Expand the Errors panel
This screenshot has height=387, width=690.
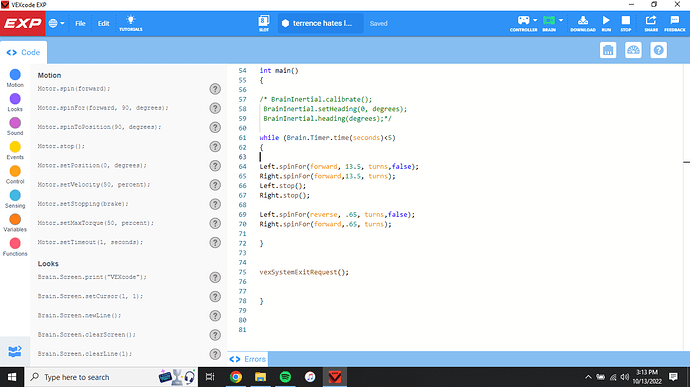point(248,359)
